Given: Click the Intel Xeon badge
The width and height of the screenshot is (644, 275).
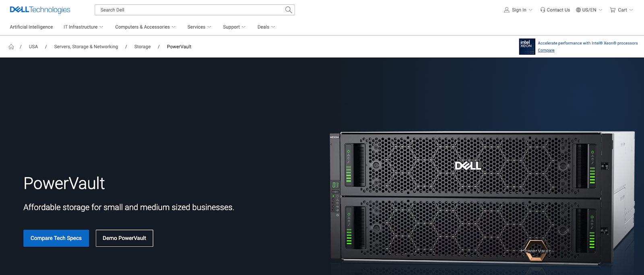Looking at the screenshot, I should tap(527, 47).
